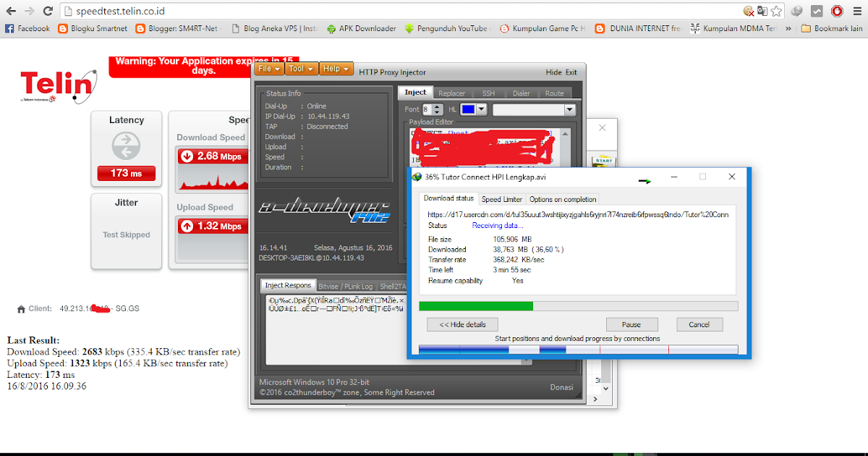868x456 pixels.
Task: Open the Pengunduh YouTube bookmark
Action: tap(448, 28)
